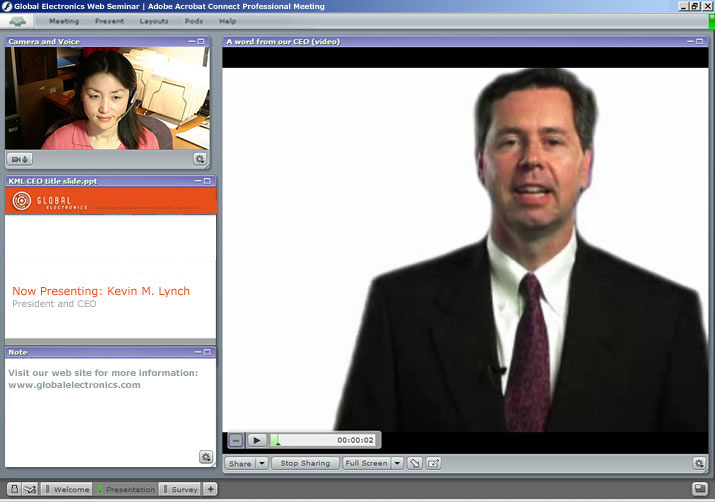Maximize the CEO video pod
This screenshot has width=715, height=502.
tap(699, 41)
